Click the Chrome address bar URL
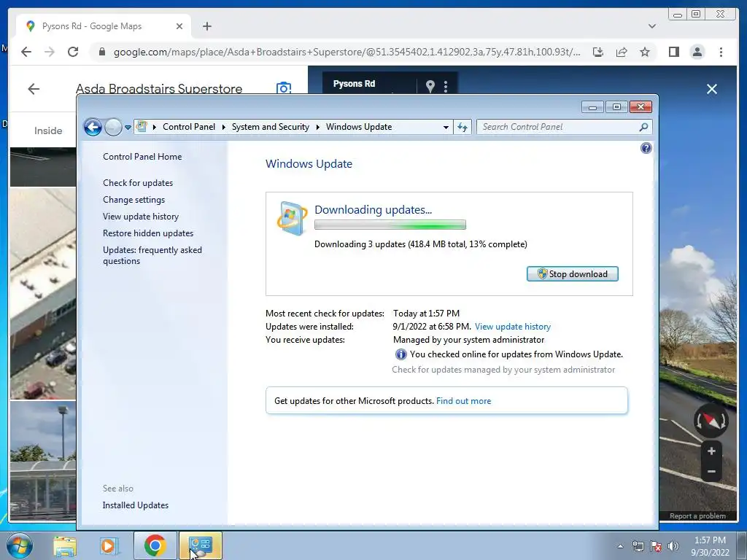Image resolution: width=747 pixels, height=560 pixels. (x=347, y=52)
